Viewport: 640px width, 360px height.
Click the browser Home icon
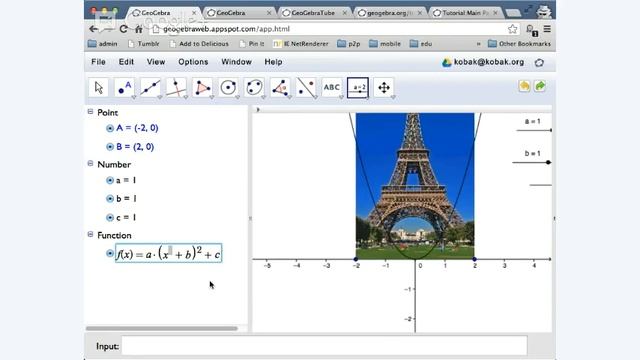pos(139,29)
